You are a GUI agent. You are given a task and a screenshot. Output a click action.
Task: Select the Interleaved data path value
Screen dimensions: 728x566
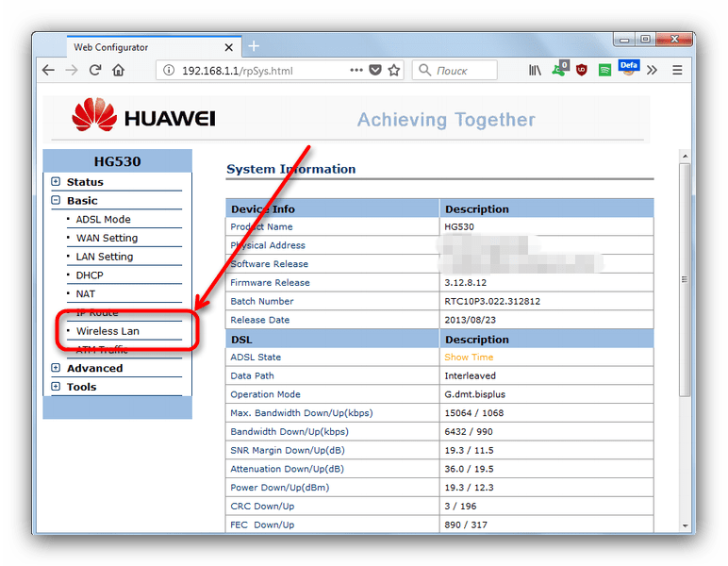pos(470,375)
